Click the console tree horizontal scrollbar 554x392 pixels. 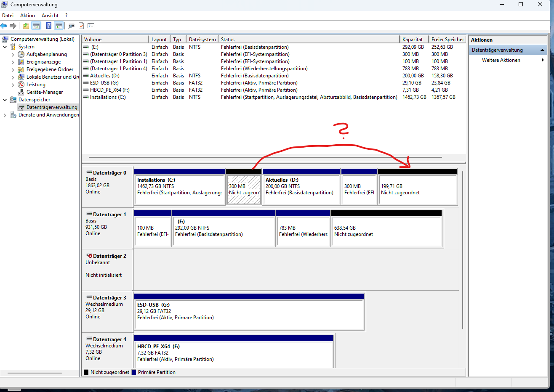click(x=35, y=373)
